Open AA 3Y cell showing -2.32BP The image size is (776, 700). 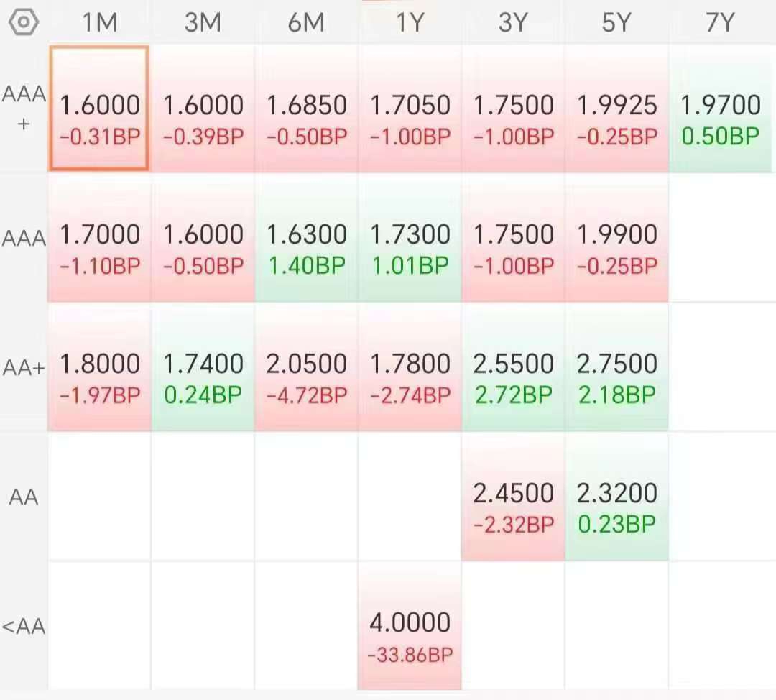(x=513, y=497)
